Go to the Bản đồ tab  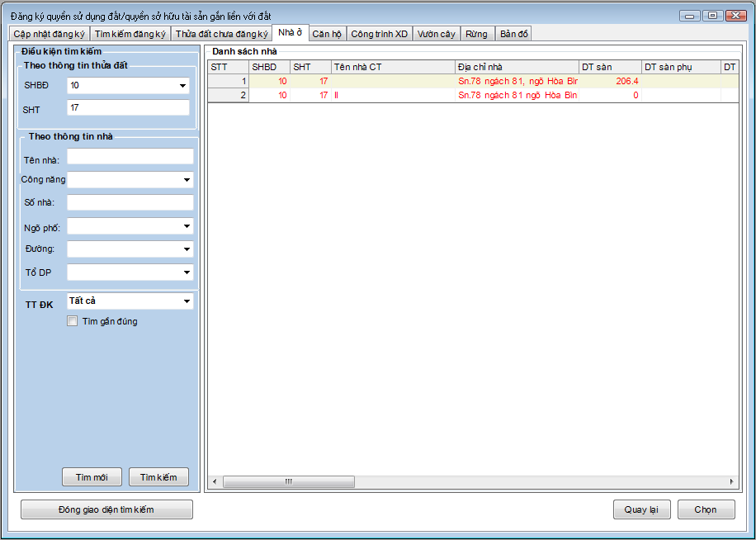tap(513, 34)
